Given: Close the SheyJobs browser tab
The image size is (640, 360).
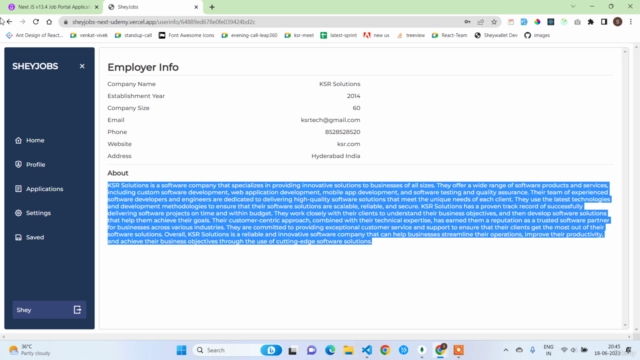Looking at the screenshot, I should click(x=196, y=7).
